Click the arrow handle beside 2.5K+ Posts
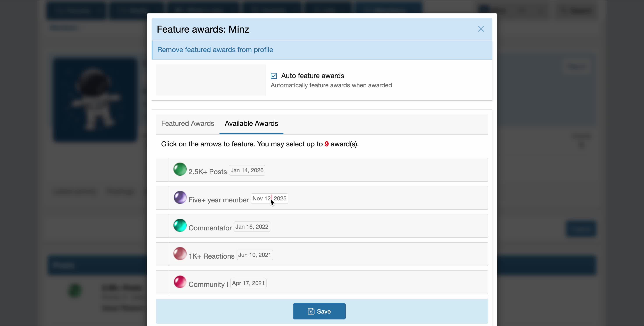This screenshot has width=644, height=326. 163,170
